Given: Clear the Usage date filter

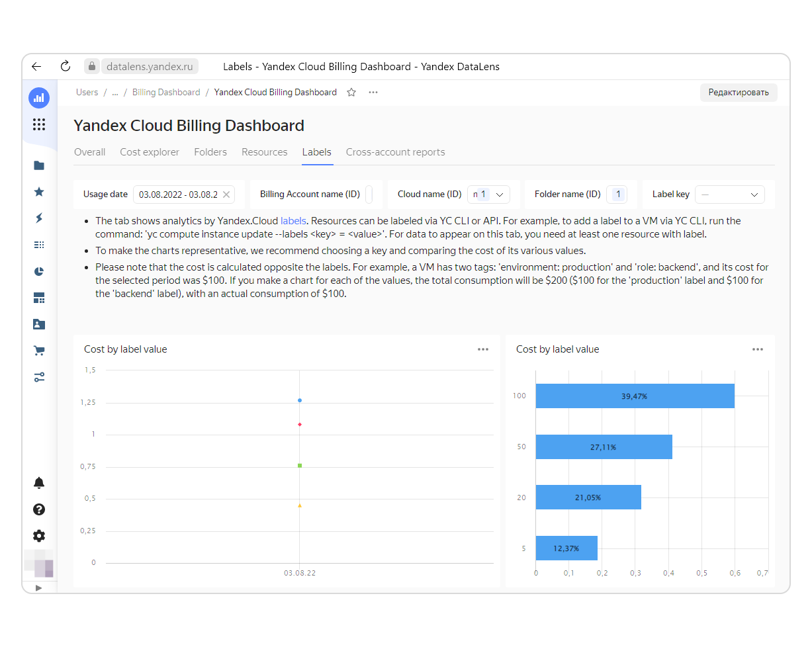Looking at the screenshot, I should (226, 194).
